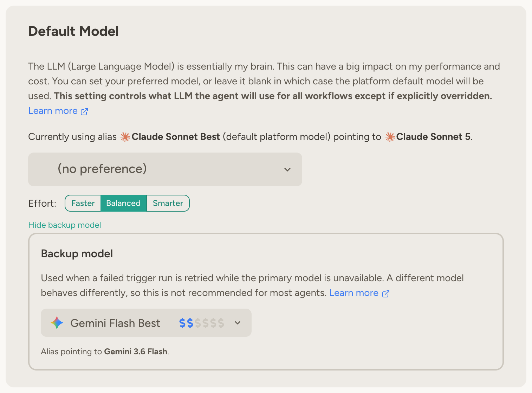The height and width of the screenshot is (393, 532).
Task: Set effort to Smarter
Action: 168,203
